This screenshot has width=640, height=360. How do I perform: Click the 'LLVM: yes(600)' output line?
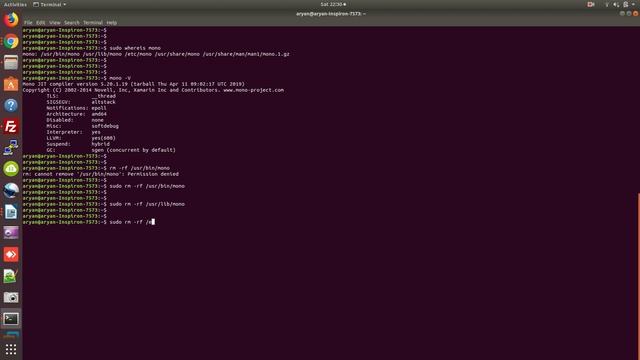pos(81,138)
